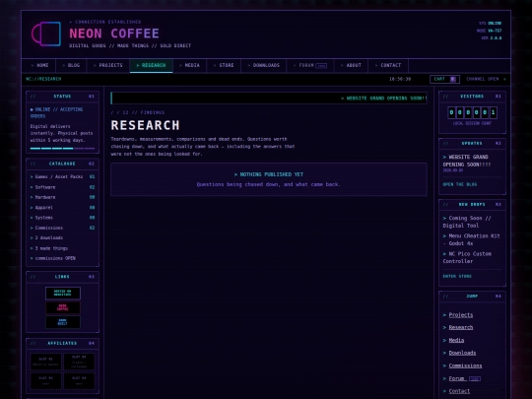Image resolution: width=532 pixels, height=399 pixels.
Task: Open the Hardware catalogue entry
Action: [x=62, y=197]
